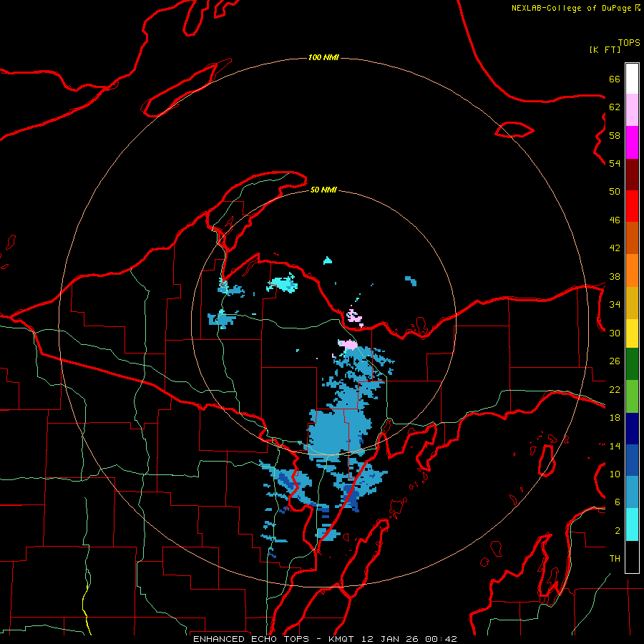The image size is (644, 644).
Task: Click the white color band near 66
Action: pyautogui.click(x=632, y=79)
